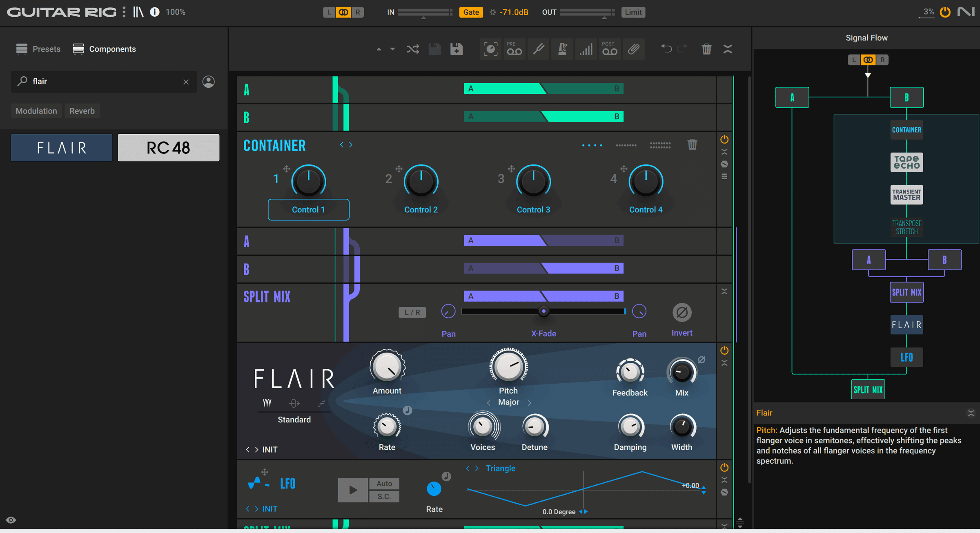
Task: Open the user profile filter icon
Action: (x=209, y=82)
